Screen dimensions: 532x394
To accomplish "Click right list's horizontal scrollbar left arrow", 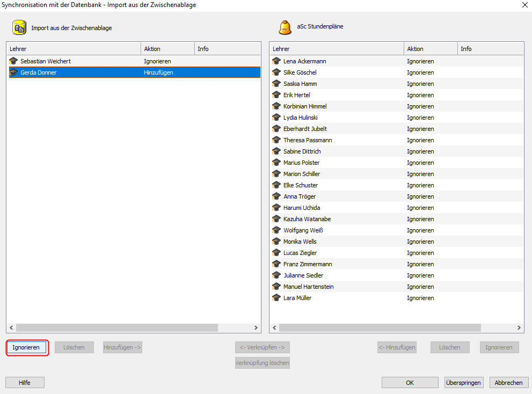I will [274, 327].
